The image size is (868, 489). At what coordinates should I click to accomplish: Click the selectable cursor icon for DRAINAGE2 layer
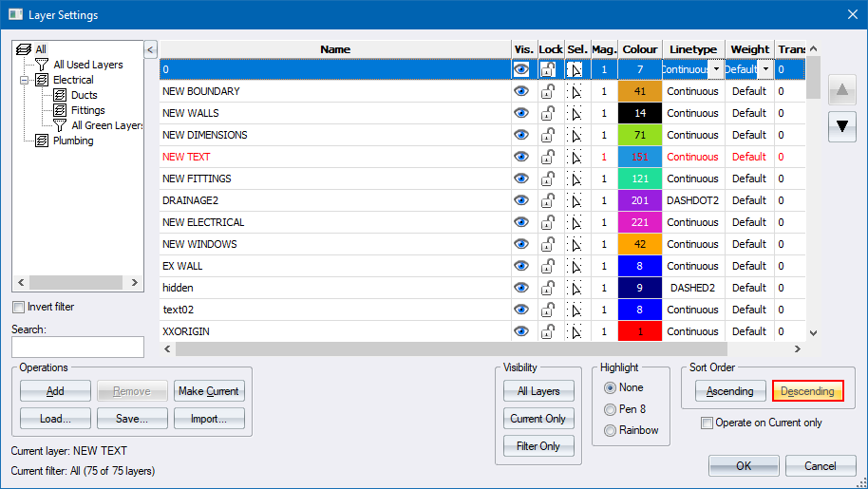576,200
